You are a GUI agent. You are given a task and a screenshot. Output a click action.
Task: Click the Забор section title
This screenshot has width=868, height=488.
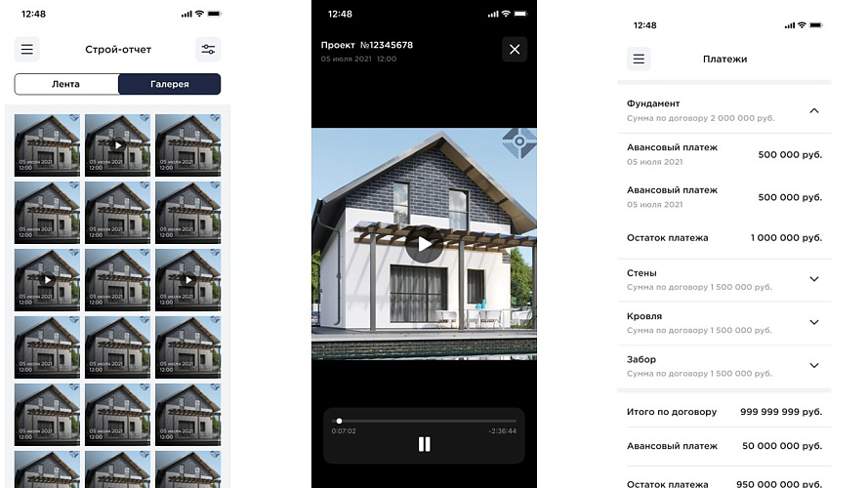coord(641,359)
